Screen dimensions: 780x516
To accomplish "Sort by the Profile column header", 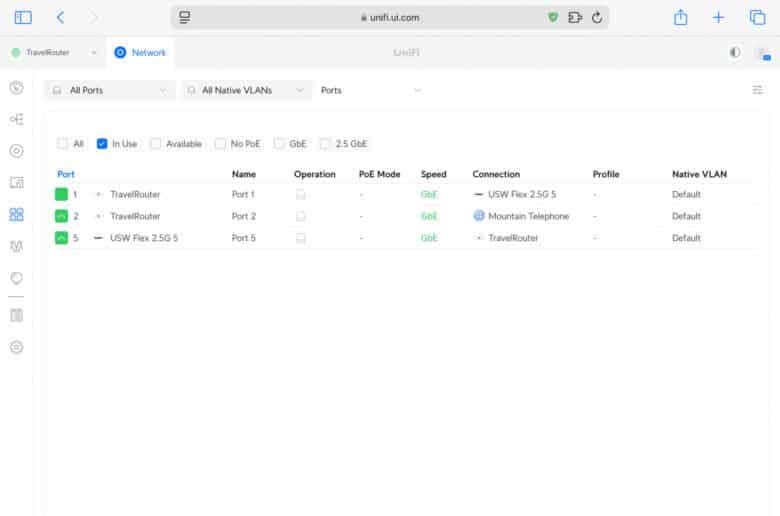I will point(606,174).
